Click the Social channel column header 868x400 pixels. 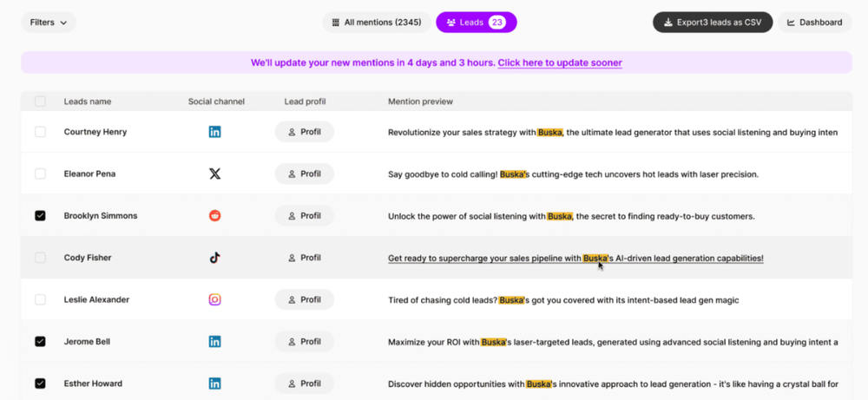(x=216, y=102)
